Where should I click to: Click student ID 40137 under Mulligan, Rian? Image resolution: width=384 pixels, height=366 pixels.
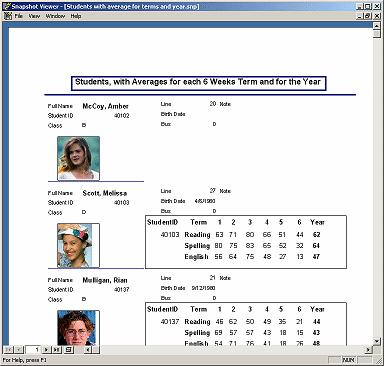click(x=121, y=290)
